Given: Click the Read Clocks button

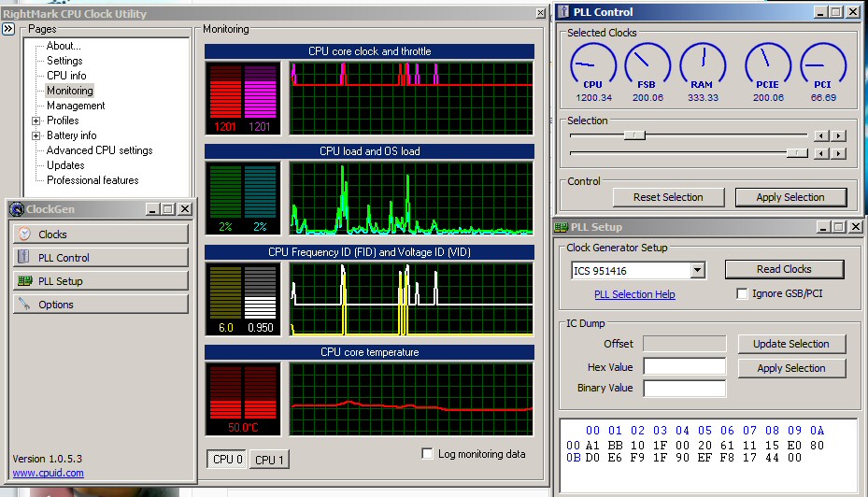Looking at the screenshot, I should coord(784,269).
